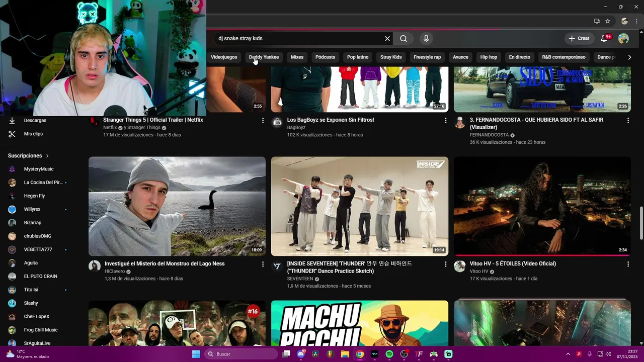The height and width of the screenshot is (362, 644).
Task: Select the Hip-hop filter chip
Action: point(489,57)
